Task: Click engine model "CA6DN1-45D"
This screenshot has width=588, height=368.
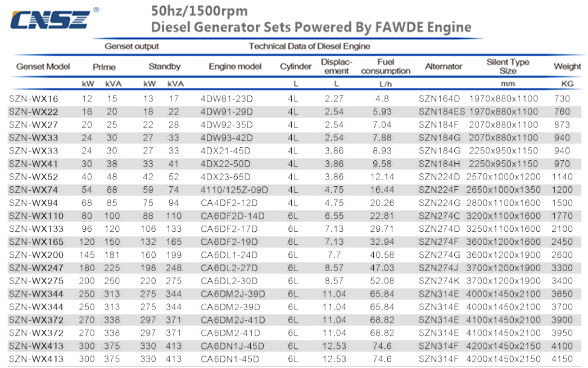Action: (230, 359)
